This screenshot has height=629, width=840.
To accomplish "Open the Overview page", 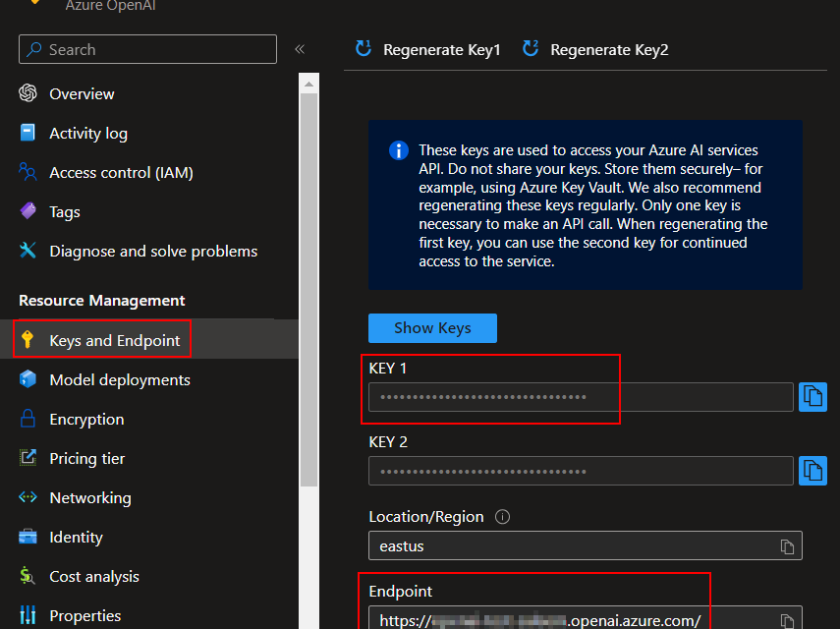I will click(x=82, y=94).
